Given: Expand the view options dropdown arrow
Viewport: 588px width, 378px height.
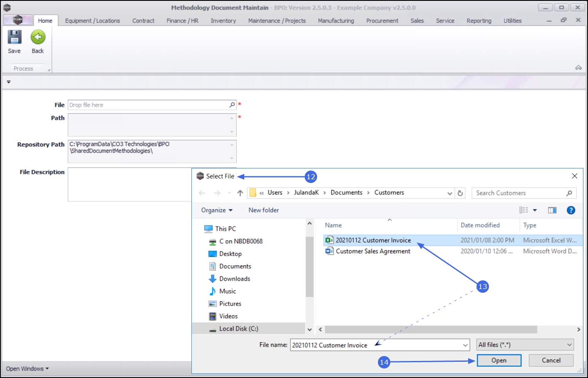Looking at the screenshot, I should click(535, 210).
